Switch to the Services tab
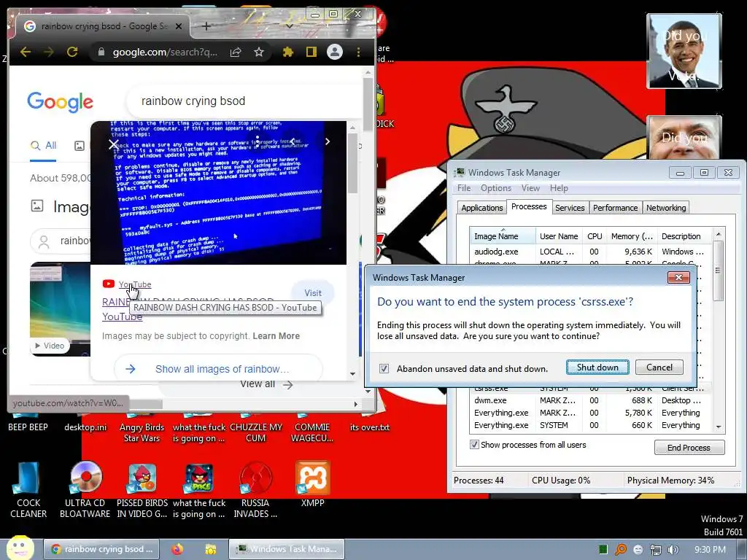This screenshot has height=560, width=747. [570, 208]
